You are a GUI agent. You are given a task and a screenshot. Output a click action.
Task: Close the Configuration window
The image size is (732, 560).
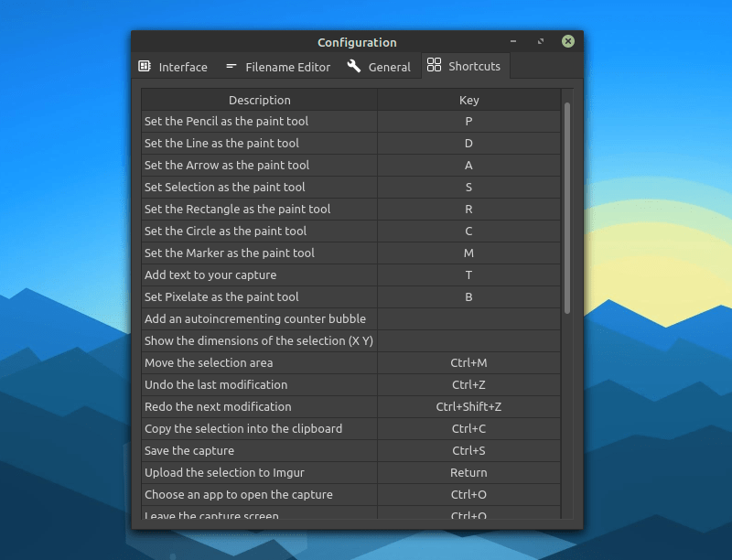coord(568,41)
